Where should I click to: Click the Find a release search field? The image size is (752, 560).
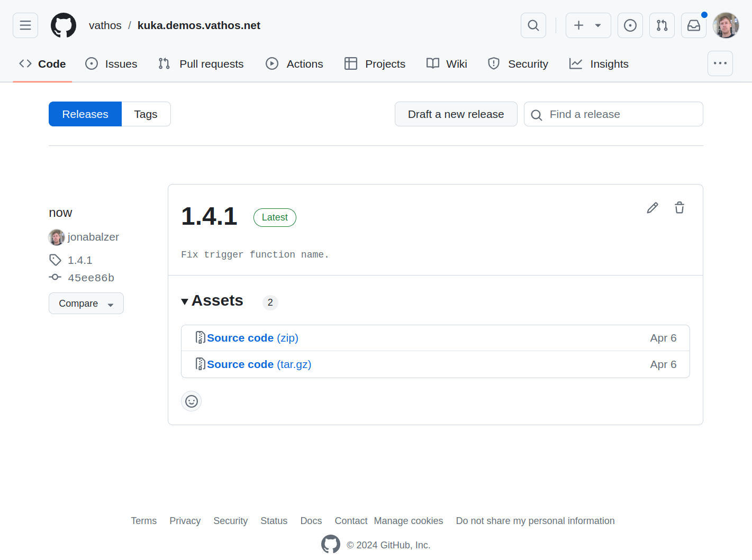pos(613,114)
